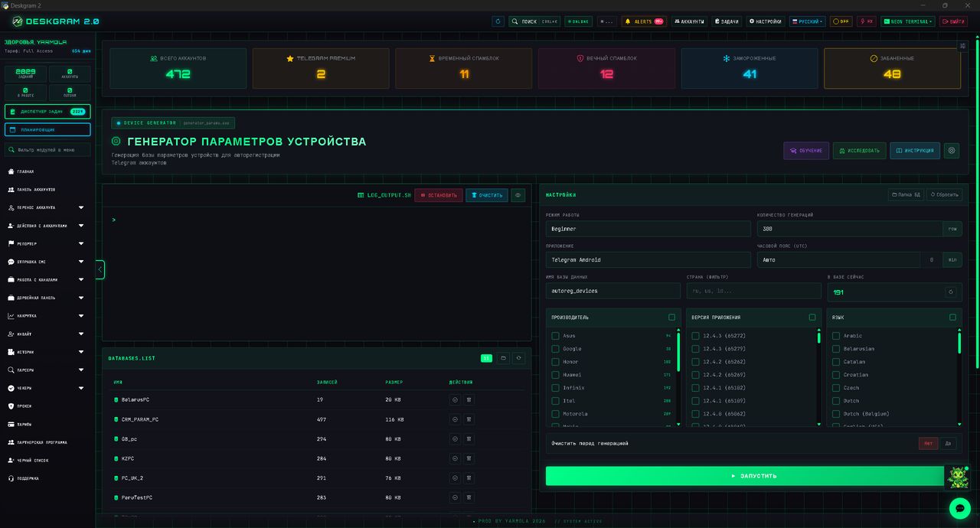This screenshot has height=528, width=980.
Task: Enable version 12.4.3 (65272) checkbox
Action: 696,336
